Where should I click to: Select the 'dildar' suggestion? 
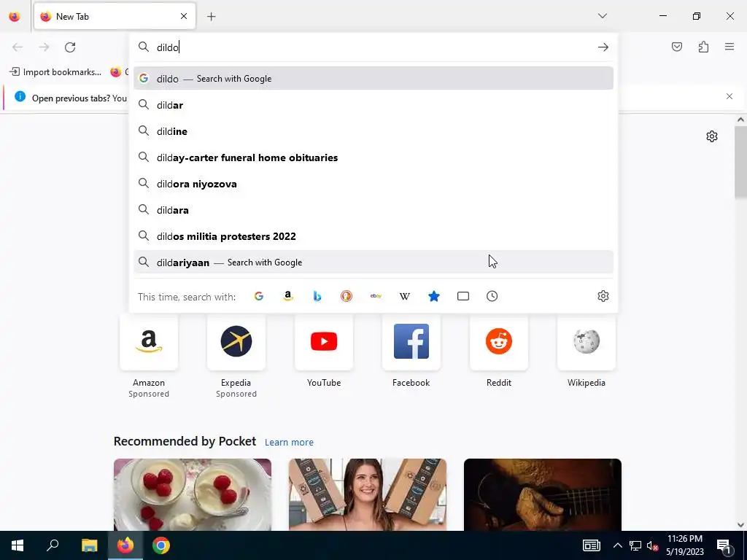tap(373, 105)
